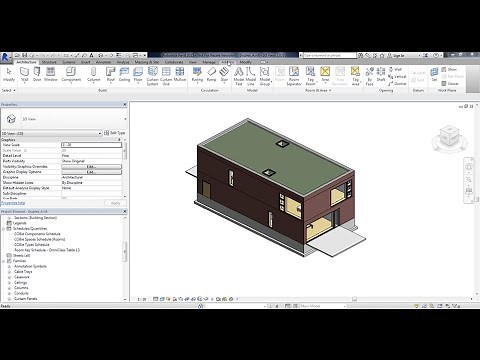Open the Select panel dropdown
This screenshot has height=360, width=480.
tap(9, 90)
